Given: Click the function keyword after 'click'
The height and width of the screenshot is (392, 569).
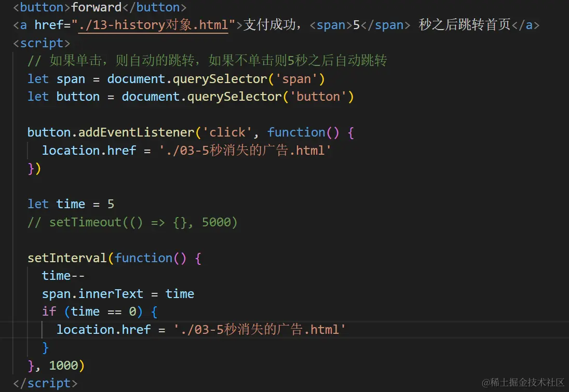Looking at the screenshot, I should (296, 132).
